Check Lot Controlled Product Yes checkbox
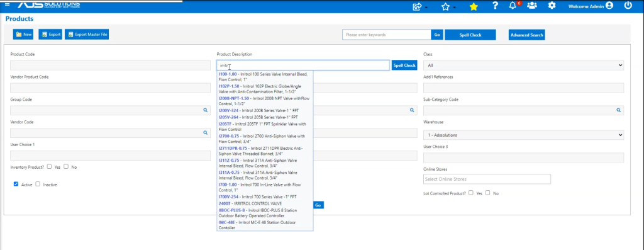Screen dimensions: 644x250 coord(471,193)
